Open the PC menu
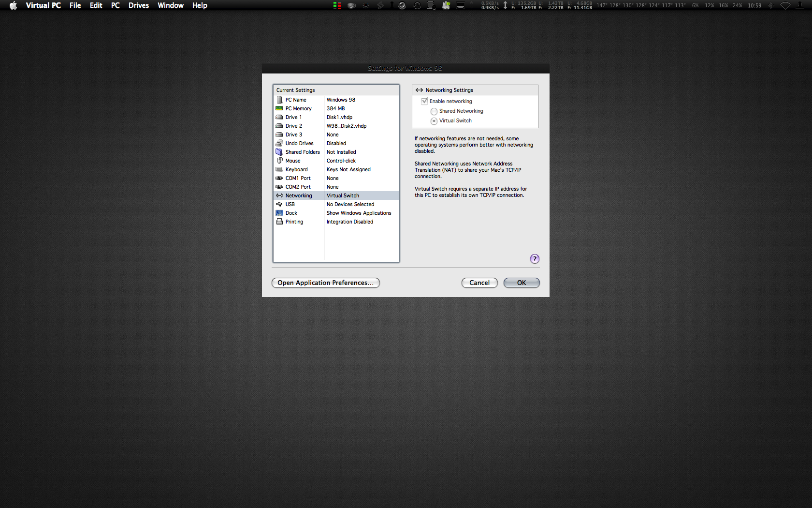 click(x=116, y=5)
